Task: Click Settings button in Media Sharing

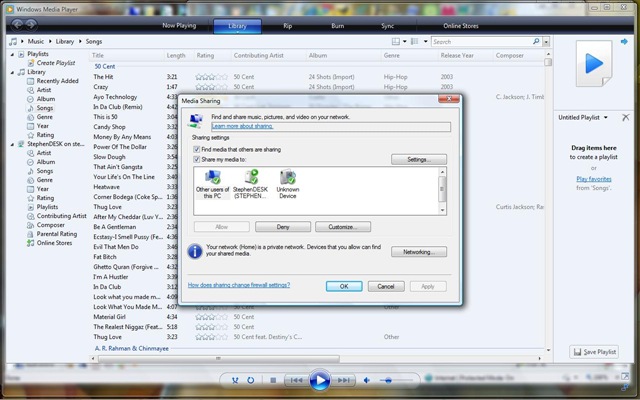Action: pos(419,159)
